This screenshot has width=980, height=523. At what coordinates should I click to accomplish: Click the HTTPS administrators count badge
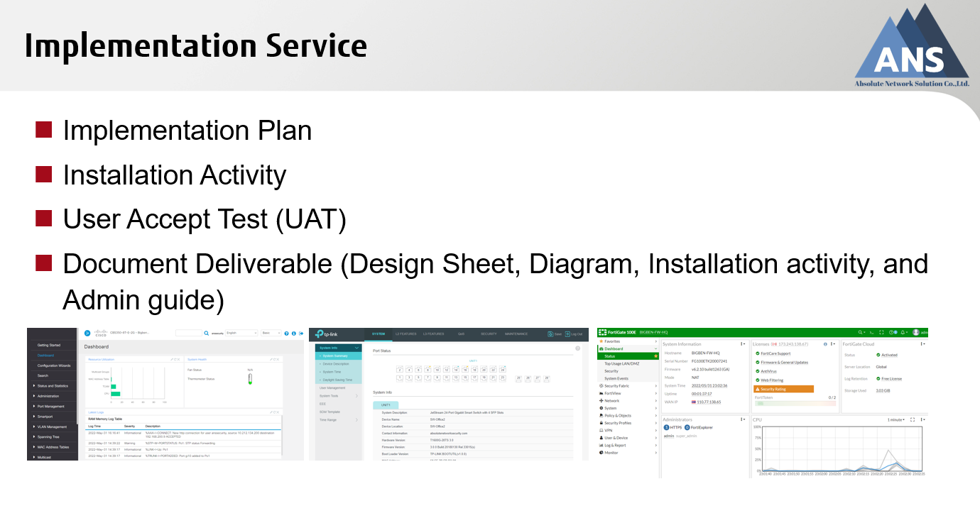tap(666, 427)
